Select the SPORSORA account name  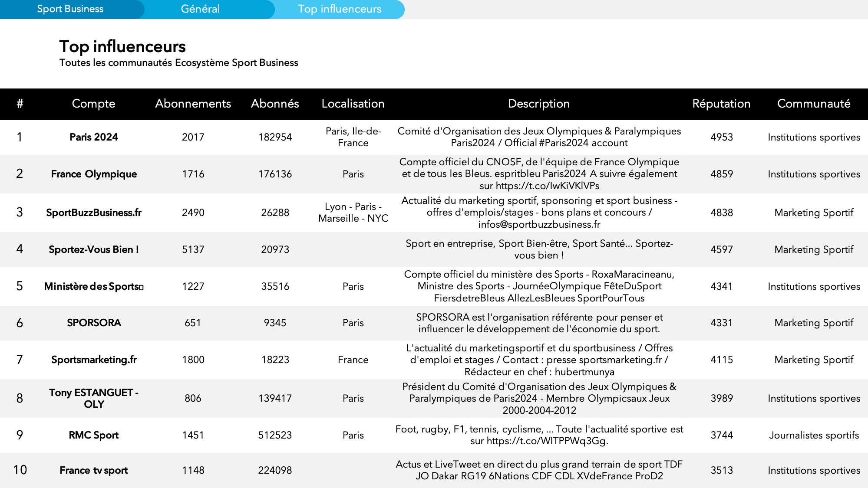click(x=94, y=323)
